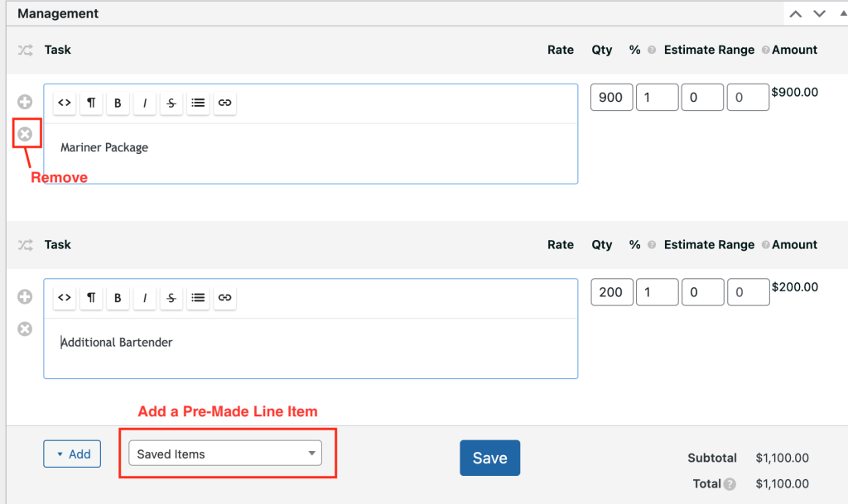848x504 pixels.
Task: Click the shuffle icon beside first Task header
Action: [x=25, y=50]
